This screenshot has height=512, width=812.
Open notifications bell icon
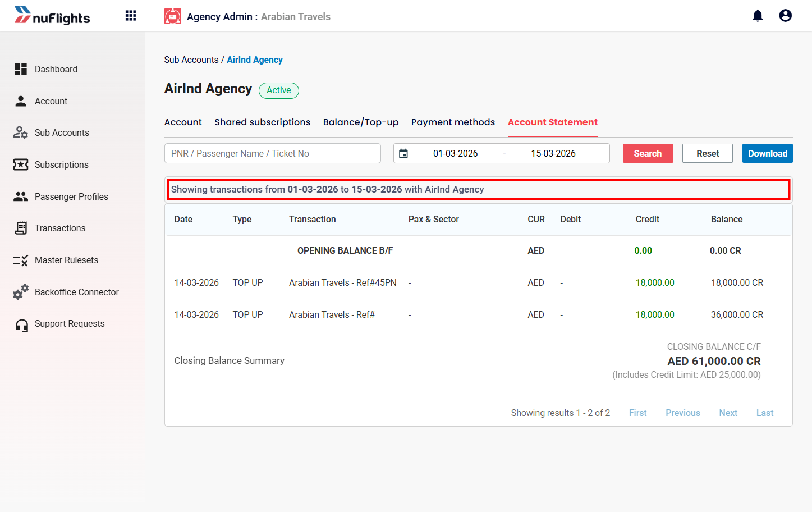click(x=758, y=16)
